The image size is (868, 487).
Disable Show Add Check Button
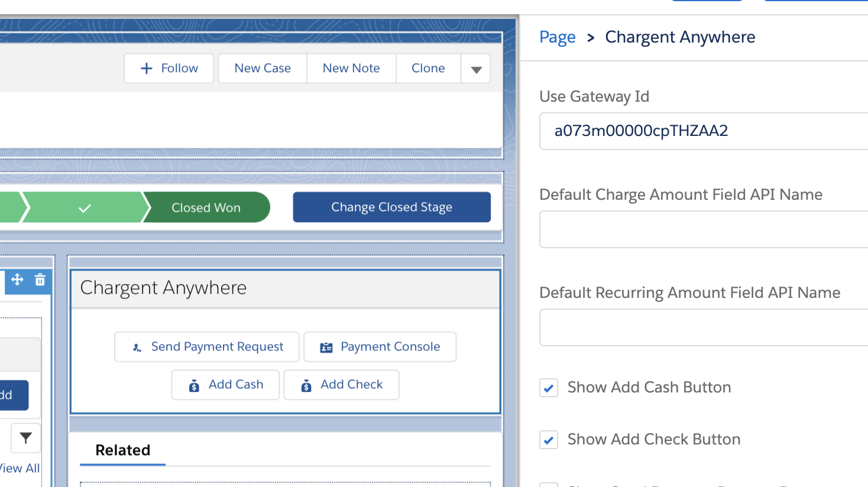[548, 439]
